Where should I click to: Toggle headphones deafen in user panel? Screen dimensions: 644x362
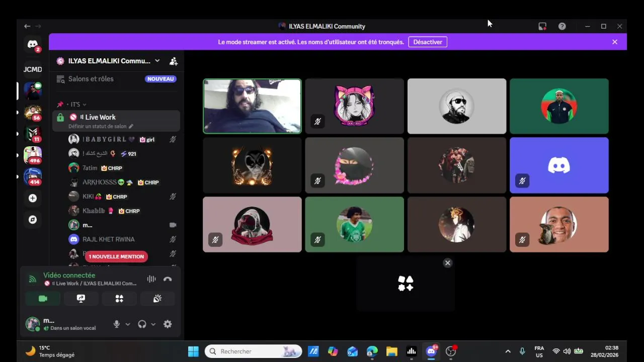(142, 324)
